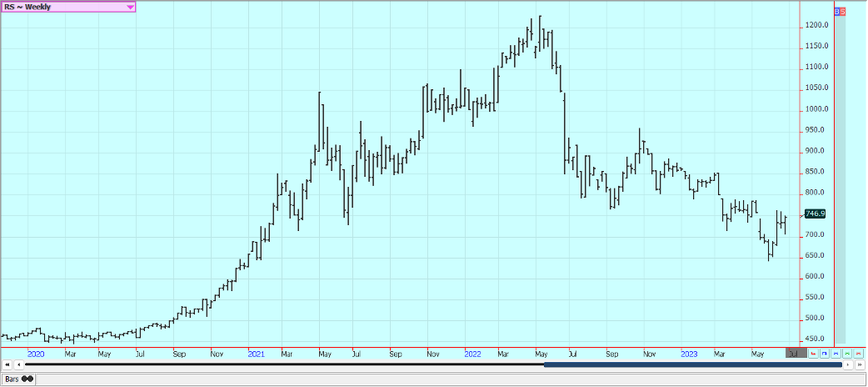Screen dimensions: 868x387
Task: Click the black horizontal scrollbar track
Action: pyautogui.click(x=285, y=364)
